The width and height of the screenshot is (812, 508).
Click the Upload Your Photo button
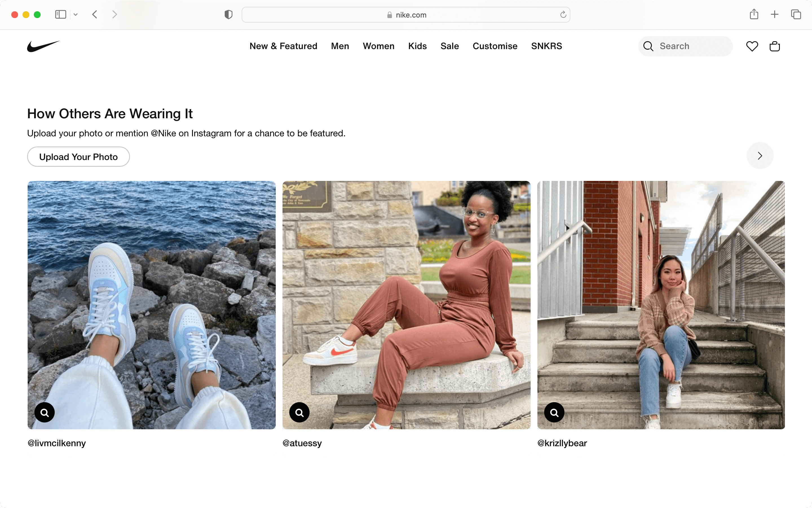click(x=78, y=157)
